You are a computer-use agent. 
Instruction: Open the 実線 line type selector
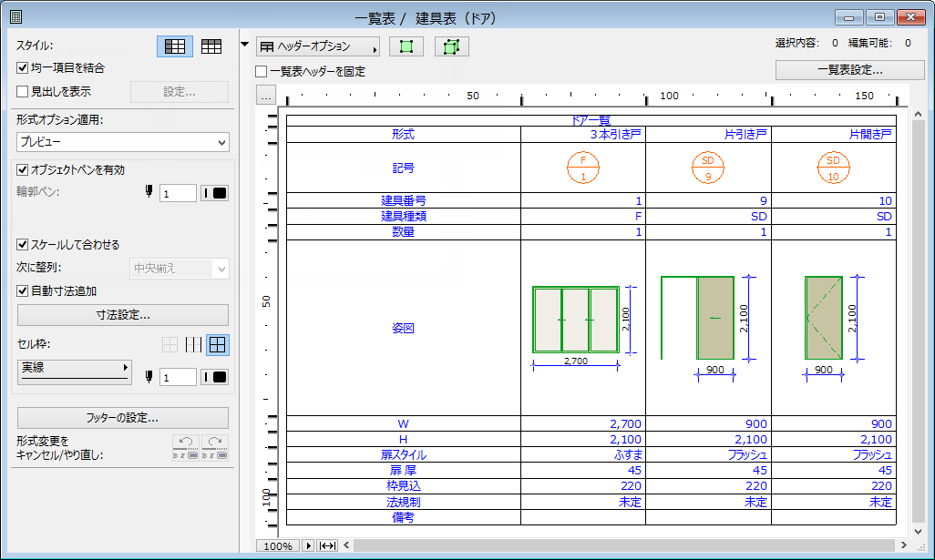pyautogui.click(x=73, y=370)
